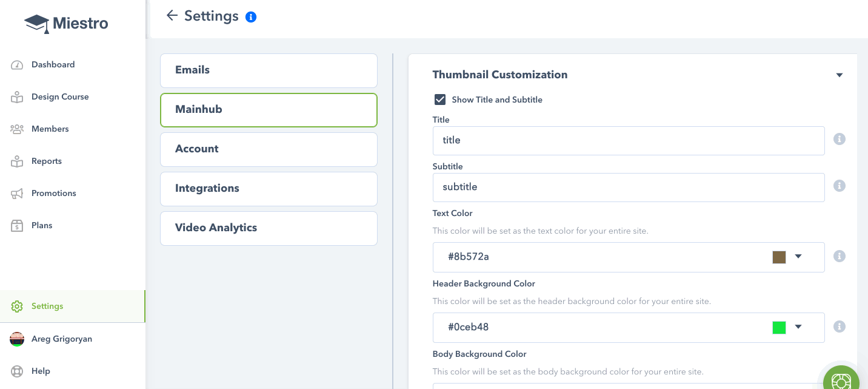Uncheck Show Title and Subtitle checkbox
868x389 pixels.
pos(440,100)
